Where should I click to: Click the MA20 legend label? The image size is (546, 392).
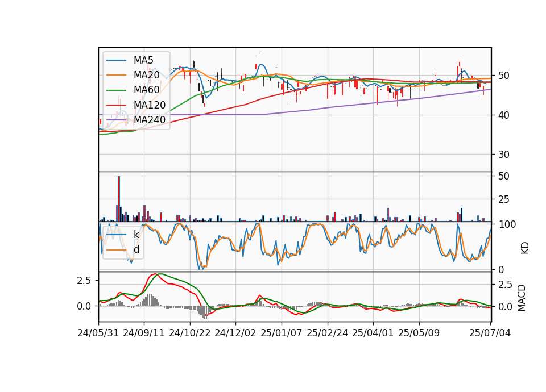coord(146,75)
